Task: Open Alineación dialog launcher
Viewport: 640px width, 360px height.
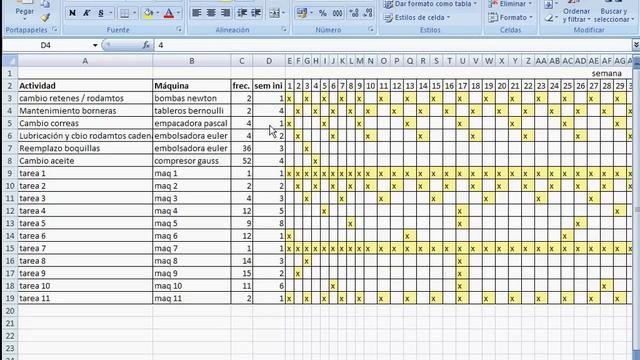Action: pyautogui.click(x=284, y=29)
